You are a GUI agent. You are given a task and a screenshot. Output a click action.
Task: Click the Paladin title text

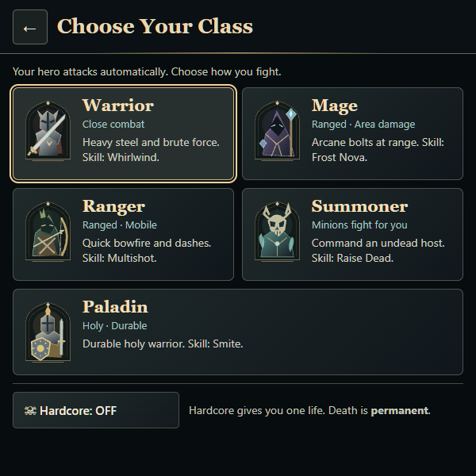point(115,307)
